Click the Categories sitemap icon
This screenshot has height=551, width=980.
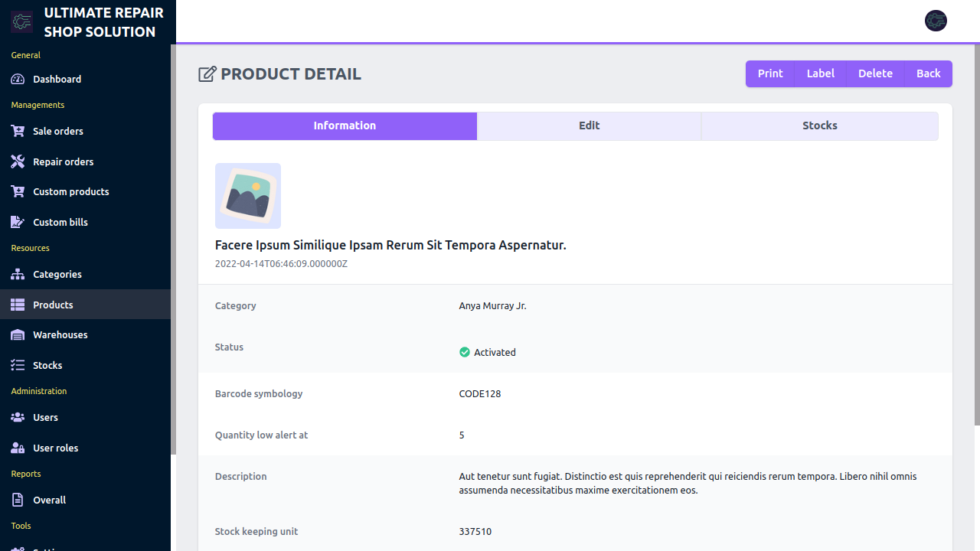tap(18, 274)
